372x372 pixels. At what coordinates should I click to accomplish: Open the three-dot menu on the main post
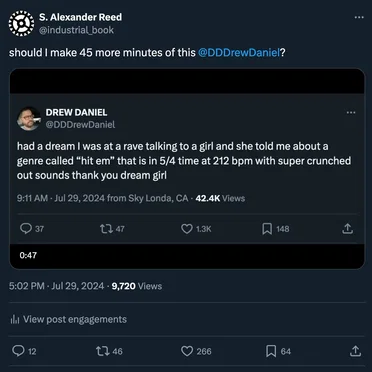click(359, 17)
